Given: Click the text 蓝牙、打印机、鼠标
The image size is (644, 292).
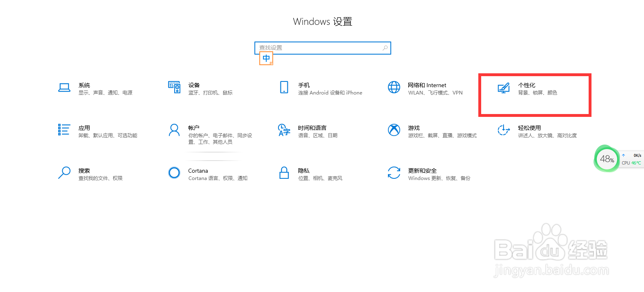Looking at the screenshot, I should tap(210, 93).
